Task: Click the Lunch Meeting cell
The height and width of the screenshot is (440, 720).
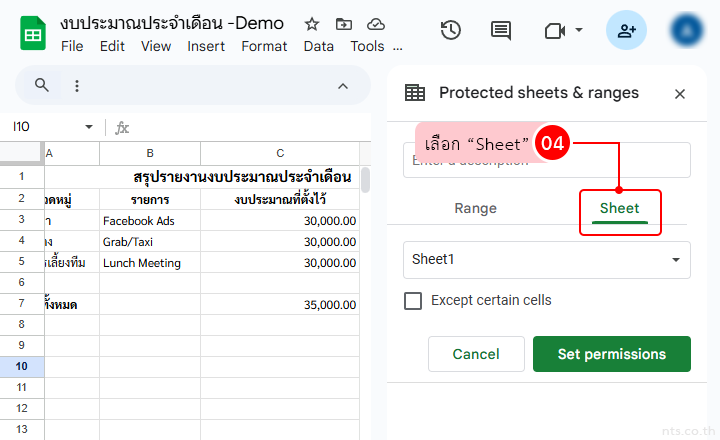Action: pos(150,263)
